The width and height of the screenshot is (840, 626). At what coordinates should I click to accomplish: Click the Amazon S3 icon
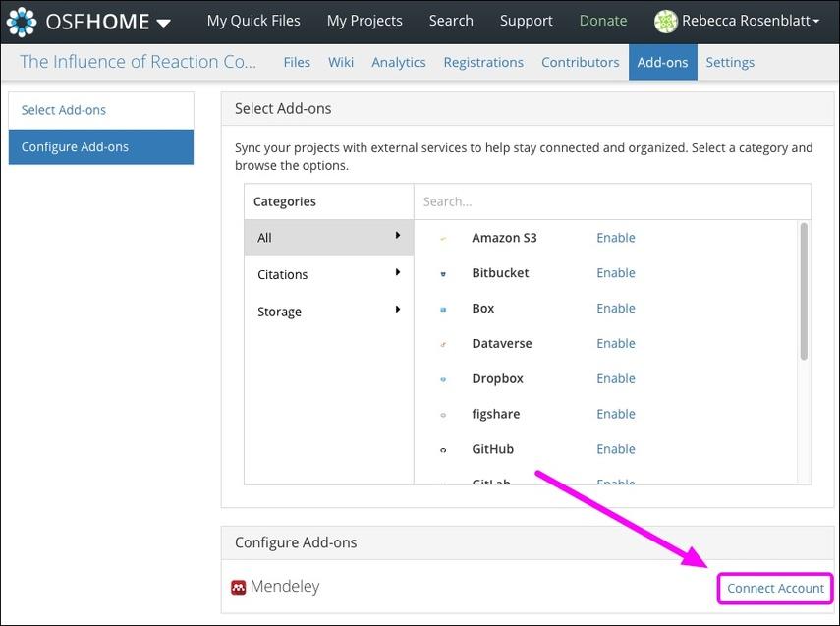[443, 239]
